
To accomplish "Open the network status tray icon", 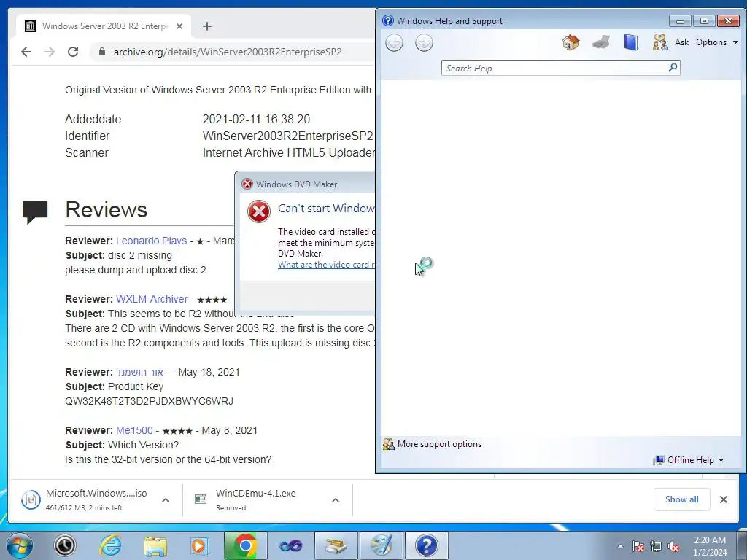I will pyautogui.click(x=656, y=546).
